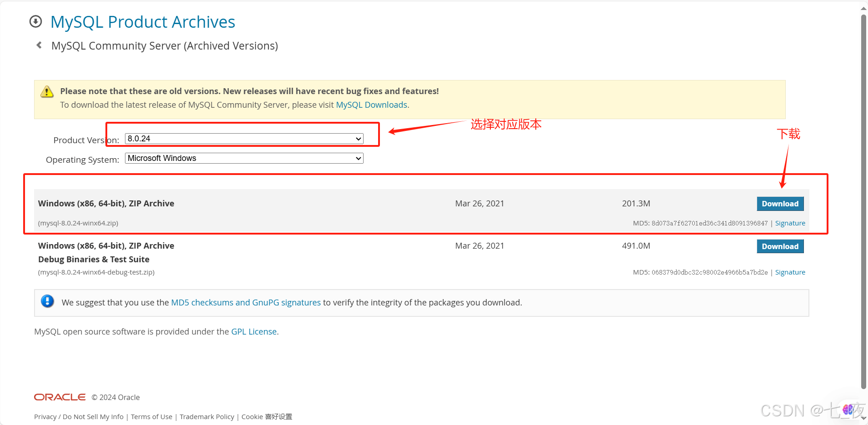
Task: Open Signature link for mysql-8.0.24-winx64.zip
Action: [790, 223]
